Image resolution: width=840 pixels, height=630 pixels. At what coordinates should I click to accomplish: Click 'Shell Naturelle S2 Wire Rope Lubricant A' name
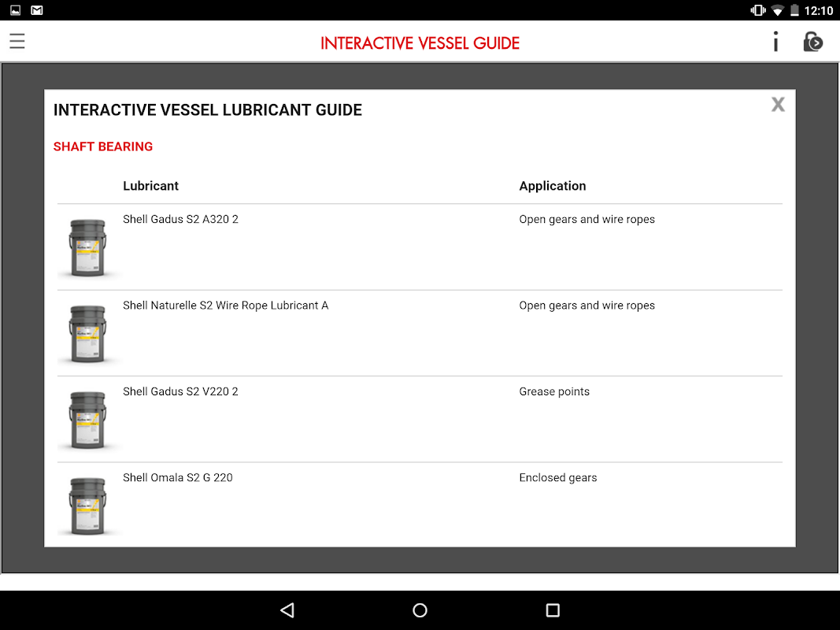pos(225,306)
